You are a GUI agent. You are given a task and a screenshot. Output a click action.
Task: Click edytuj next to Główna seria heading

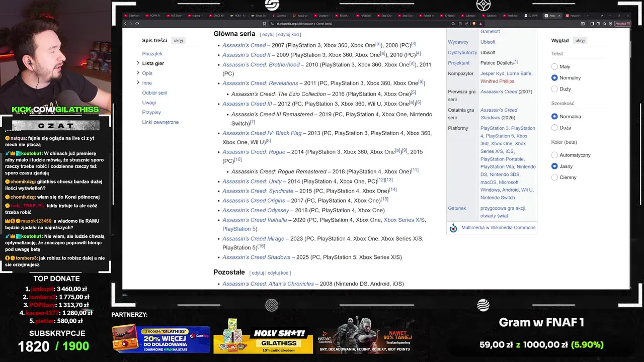click(268, 35)
